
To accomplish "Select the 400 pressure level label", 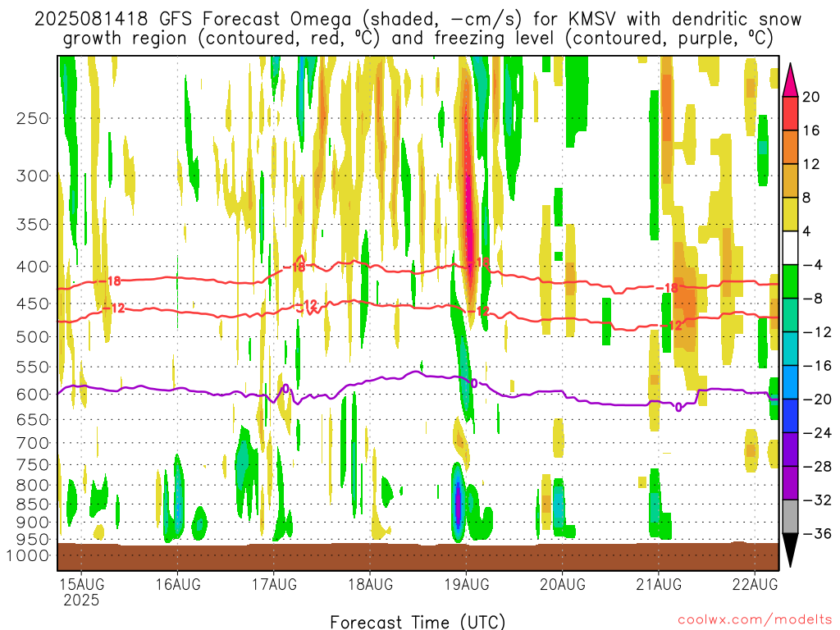I will click(x=33, y=267).
